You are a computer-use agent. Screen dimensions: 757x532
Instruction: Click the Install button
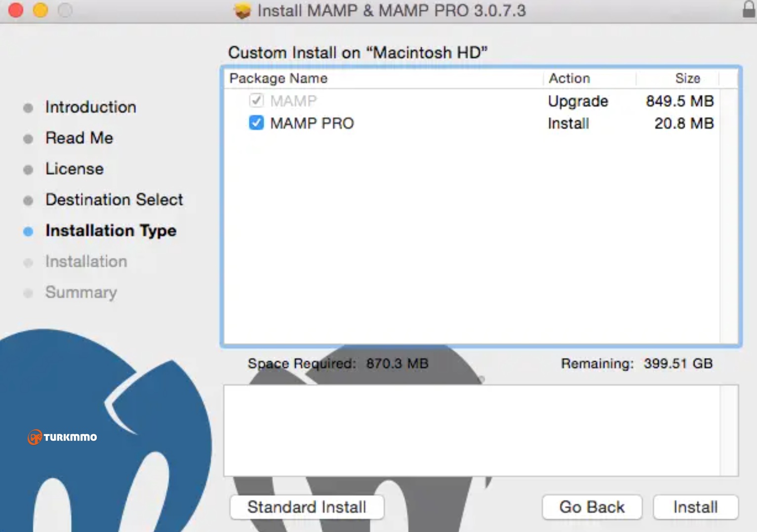tap(695, 507)
